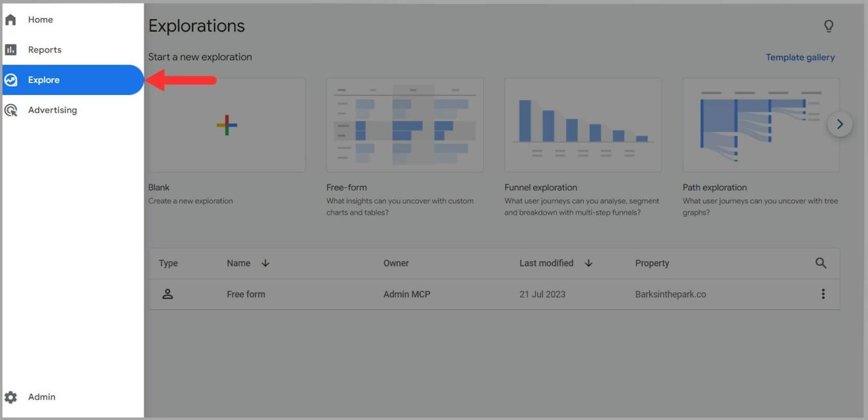Open three-dot menu for Free form row
The width and height of the screenshot is (868, 420).
823,294
